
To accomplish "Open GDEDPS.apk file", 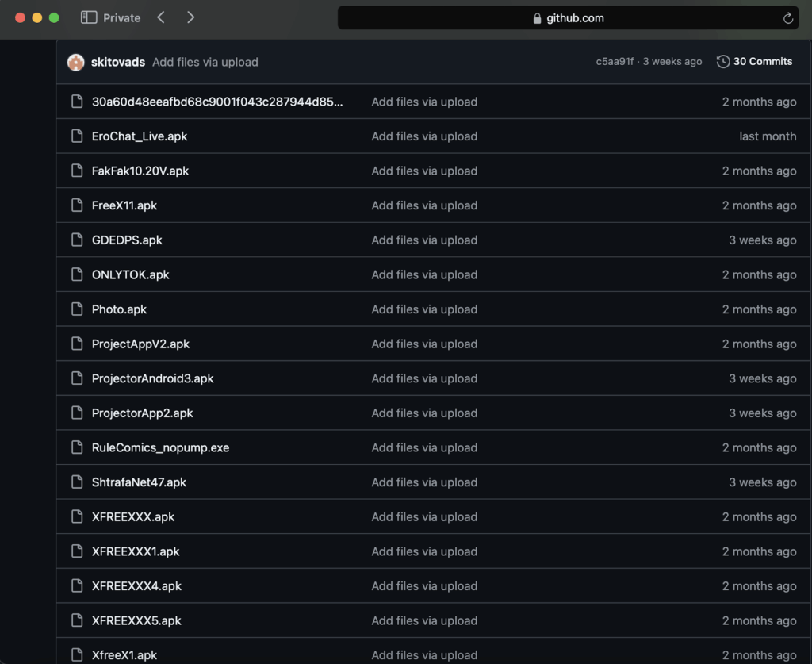I will coord(127,240).
